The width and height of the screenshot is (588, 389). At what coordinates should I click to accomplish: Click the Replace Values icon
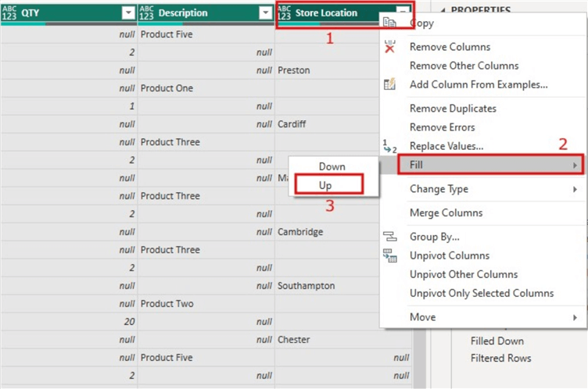[x=389, y=146]
